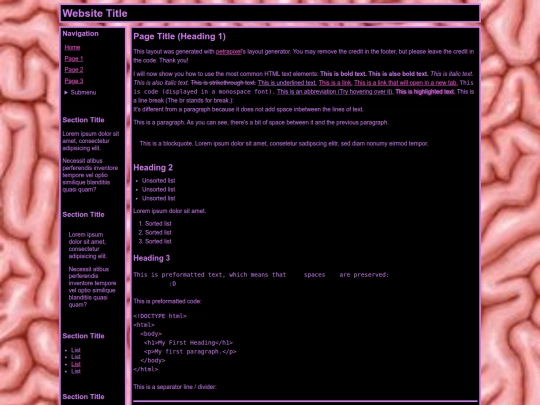Click the highlighted text sample
This screenshot has height=405, width=540.
tap(425, 92)
